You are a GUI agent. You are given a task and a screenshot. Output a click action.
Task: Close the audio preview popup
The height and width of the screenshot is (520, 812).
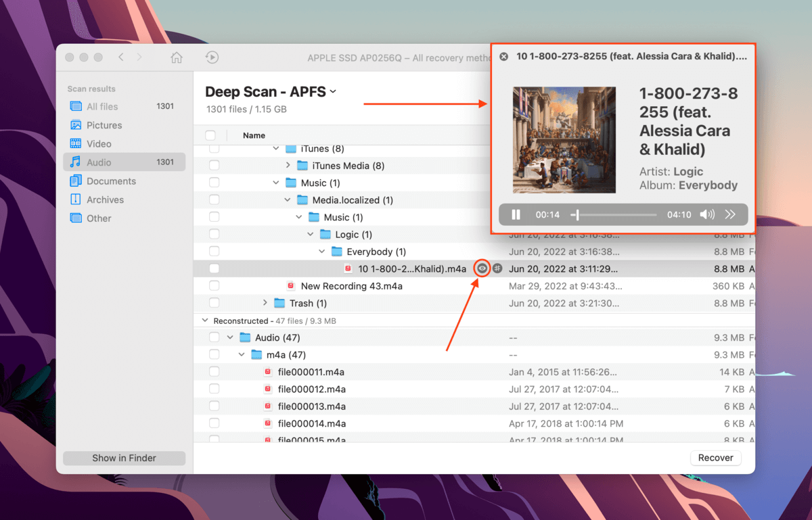coord(503,57)
